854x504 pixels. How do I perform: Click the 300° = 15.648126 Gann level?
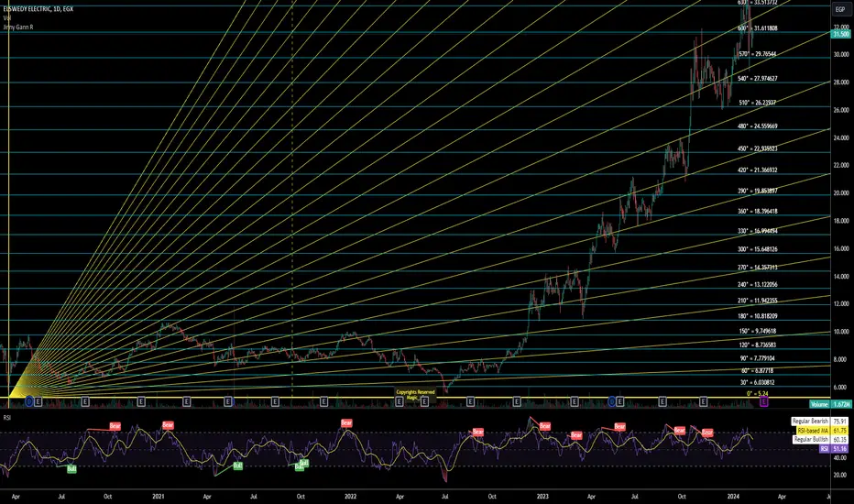click(758, 249)
